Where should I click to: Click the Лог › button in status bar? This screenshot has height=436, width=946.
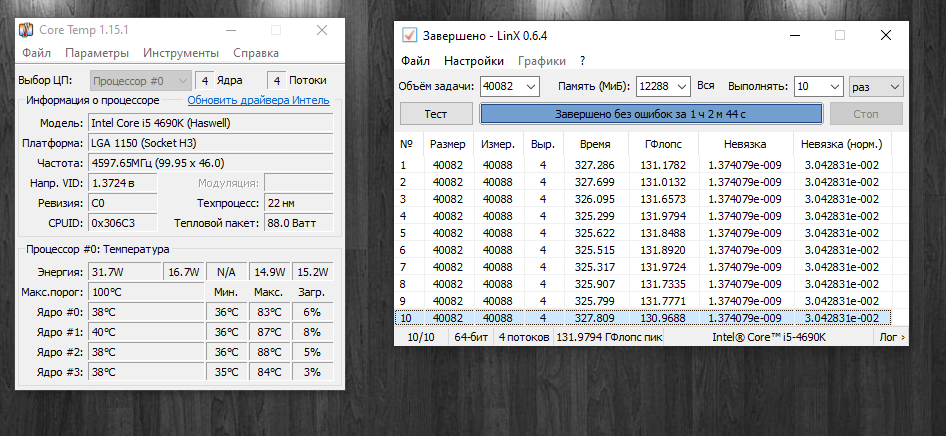[892, 337]
